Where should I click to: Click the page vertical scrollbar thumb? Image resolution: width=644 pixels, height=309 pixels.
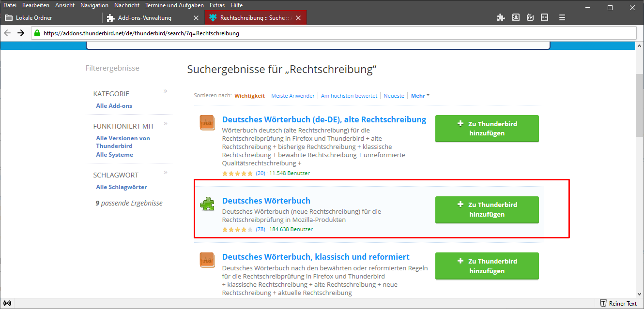coord(639,106)
